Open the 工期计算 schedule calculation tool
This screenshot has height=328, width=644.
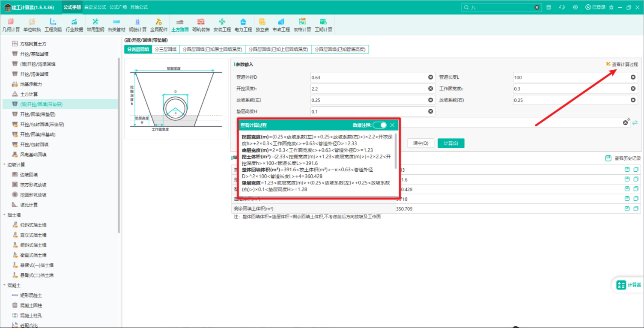click(323, 25)
